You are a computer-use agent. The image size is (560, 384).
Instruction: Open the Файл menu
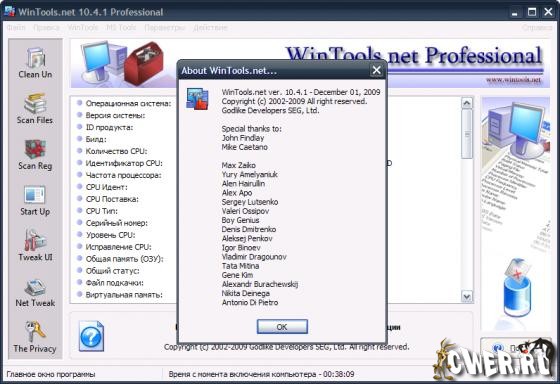point(16,28)
